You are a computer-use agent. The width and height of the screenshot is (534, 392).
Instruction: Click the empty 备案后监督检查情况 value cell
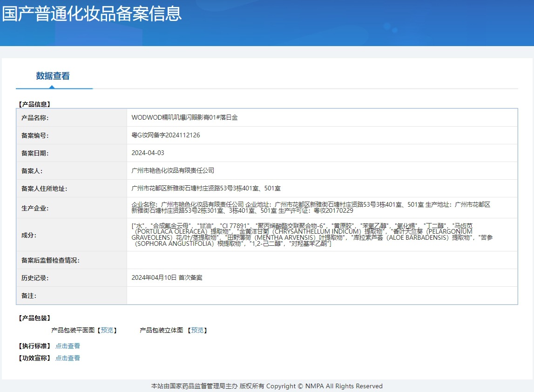(x=322, y=260)
